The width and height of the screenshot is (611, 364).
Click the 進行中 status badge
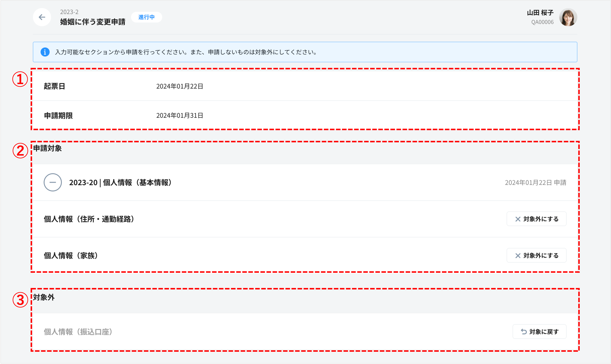[x=146, y=17]
